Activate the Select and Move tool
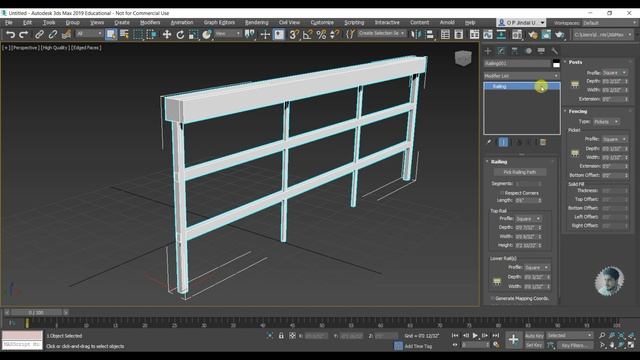Image resolution: width=640 pixels, height=360 pixels. [167, 35]
